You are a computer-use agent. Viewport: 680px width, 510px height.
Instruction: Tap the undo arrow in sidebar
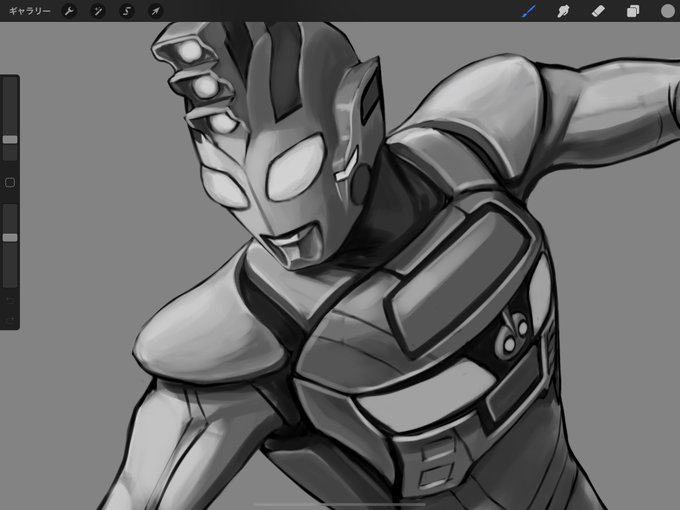[x=10, y=300]
